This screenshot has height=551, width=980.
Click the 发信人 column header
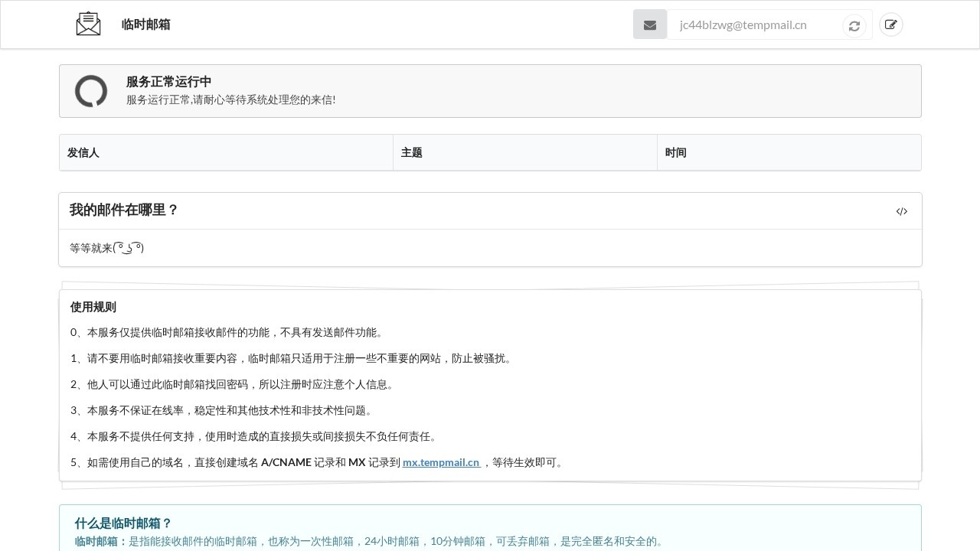pos(83,153)
